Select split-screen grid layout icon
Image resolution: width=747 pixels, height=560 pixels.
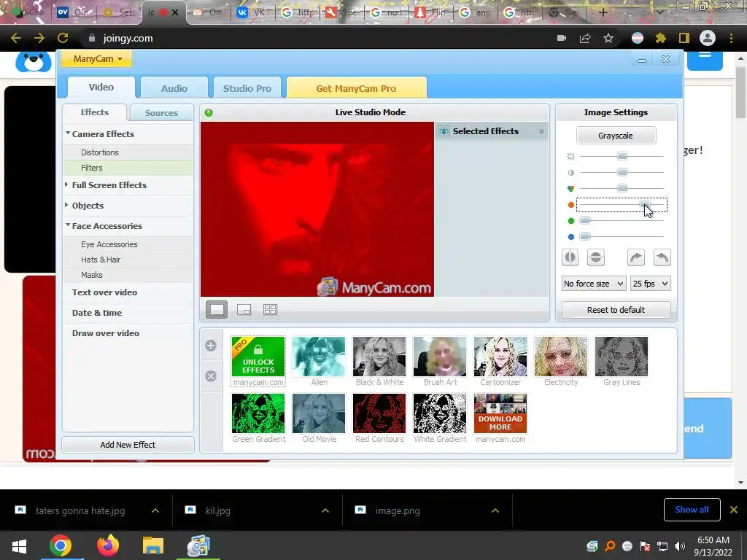pos(270,309)
